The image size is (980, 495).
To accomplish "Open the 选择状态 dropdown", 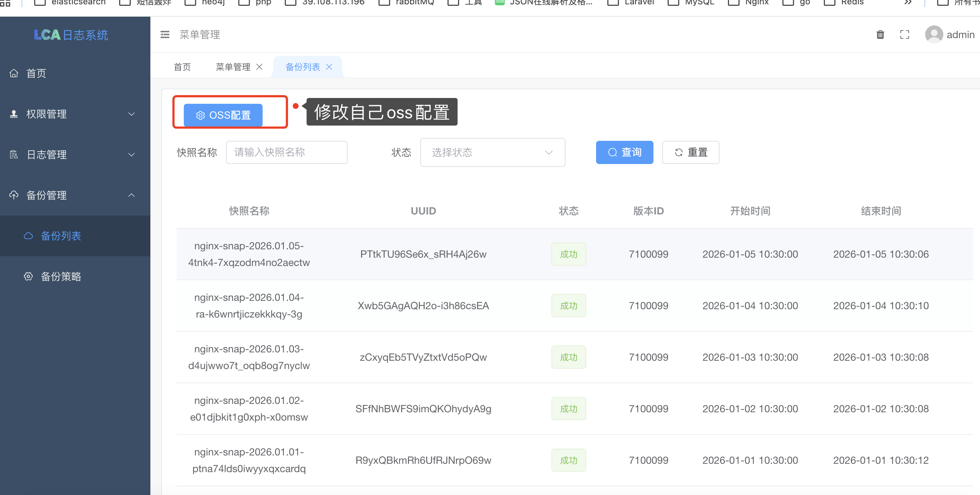I will coord(492,152).
